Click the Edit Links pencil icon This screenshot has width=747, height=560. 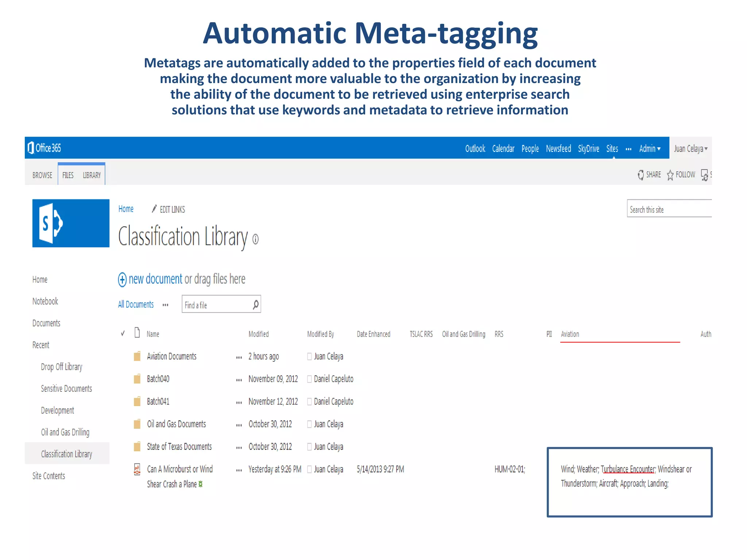(154, 209)
